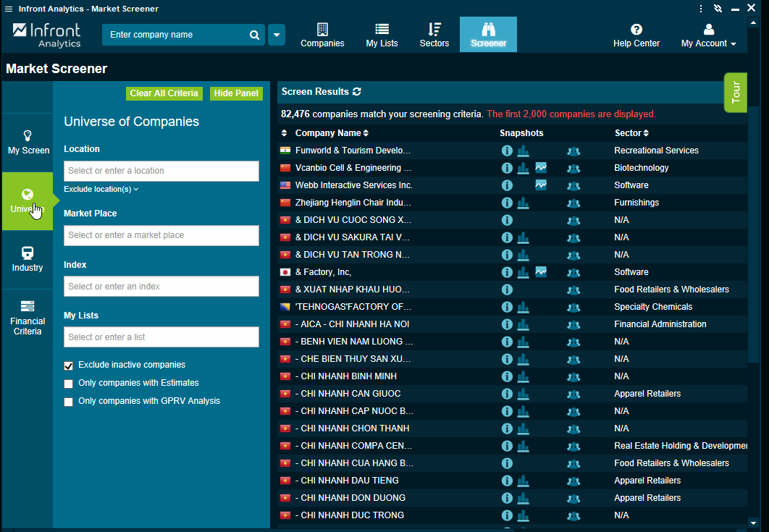The height and width of the screenshot is (532, 769).
Task: Click the Clear All Criteria button
Action: click(164, 93)
